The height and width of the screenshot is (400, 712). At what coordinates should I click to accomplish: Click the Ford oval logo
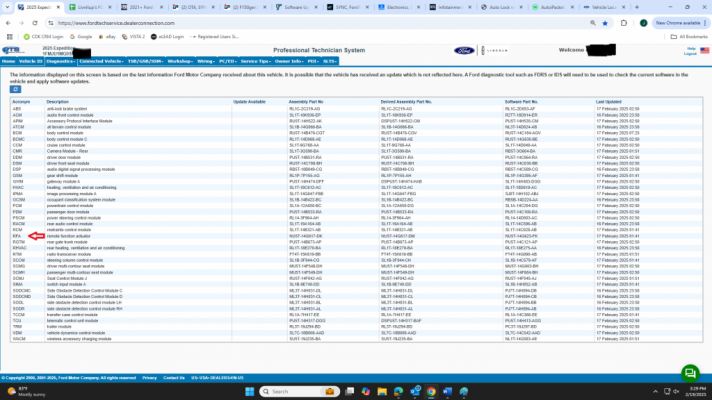point(464,50)
